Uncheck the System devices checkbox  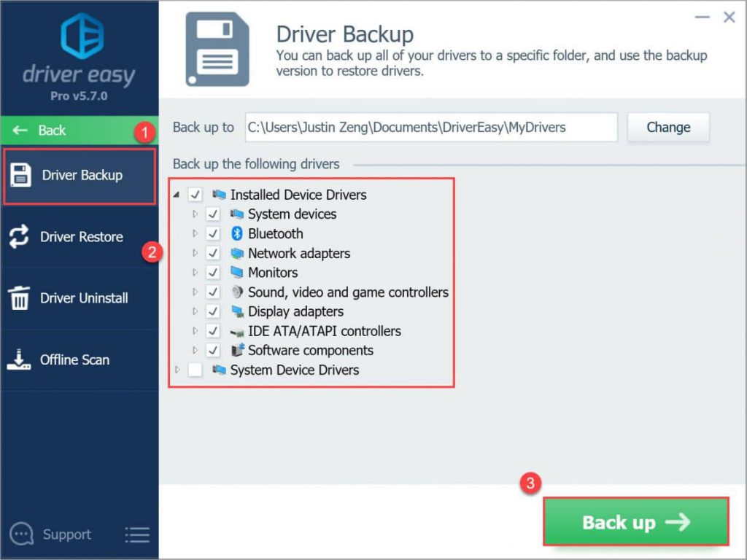pyautogui.click(x=212, y=214)
